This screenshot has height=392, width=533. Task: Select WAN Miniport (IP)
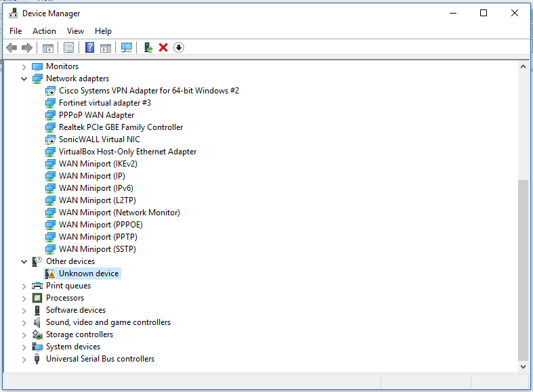tap(92, 176)
